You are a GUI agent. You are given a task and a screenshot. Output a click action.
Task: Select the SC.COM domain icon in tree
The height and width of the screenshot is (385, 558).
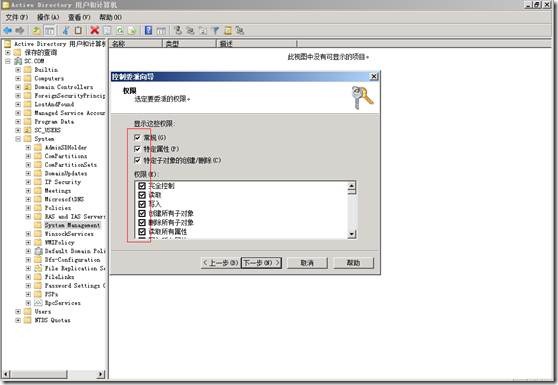tap(18, 61)
